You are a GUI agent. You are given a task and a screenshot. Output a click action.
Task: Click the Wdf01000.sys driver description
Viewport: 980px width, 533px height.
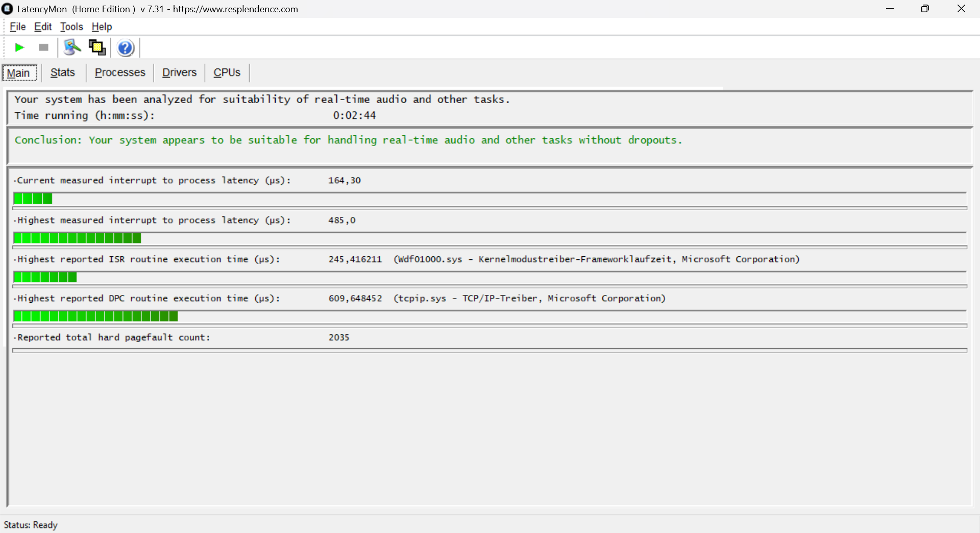coord(596,259)
